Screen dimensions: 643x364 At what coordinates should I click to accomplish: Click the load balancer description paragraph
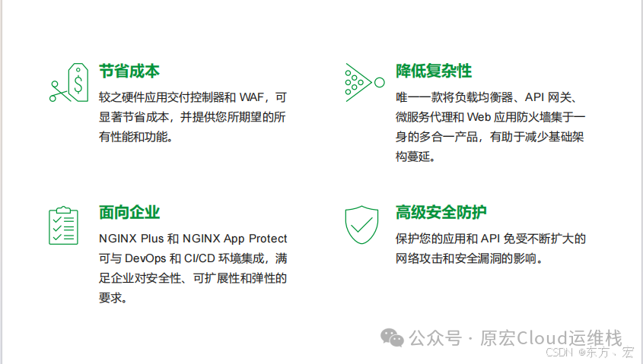click(x=491, y=127)
